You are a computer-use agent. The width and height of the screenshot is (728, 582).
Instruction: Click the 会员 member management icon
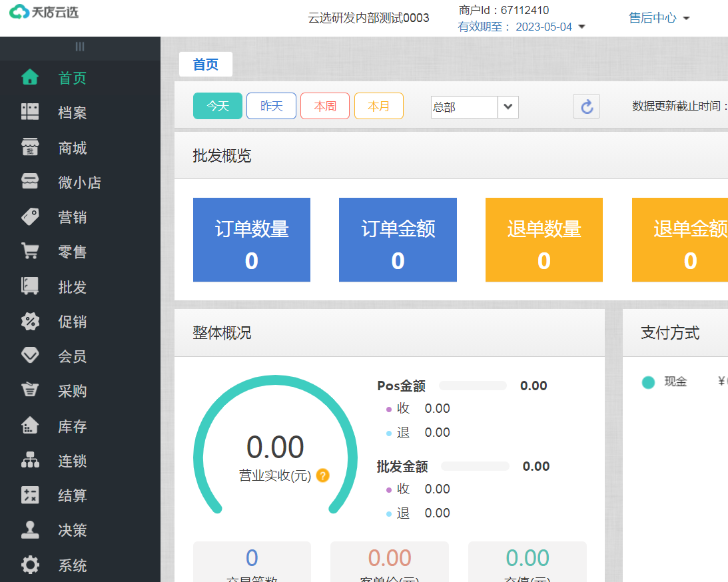[30, 356]
